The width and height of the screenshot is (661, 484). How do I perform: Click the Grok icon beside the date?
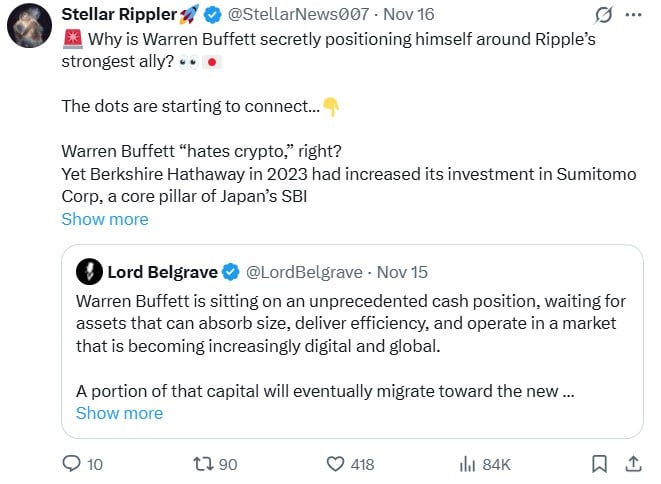[x=603, y=15]
